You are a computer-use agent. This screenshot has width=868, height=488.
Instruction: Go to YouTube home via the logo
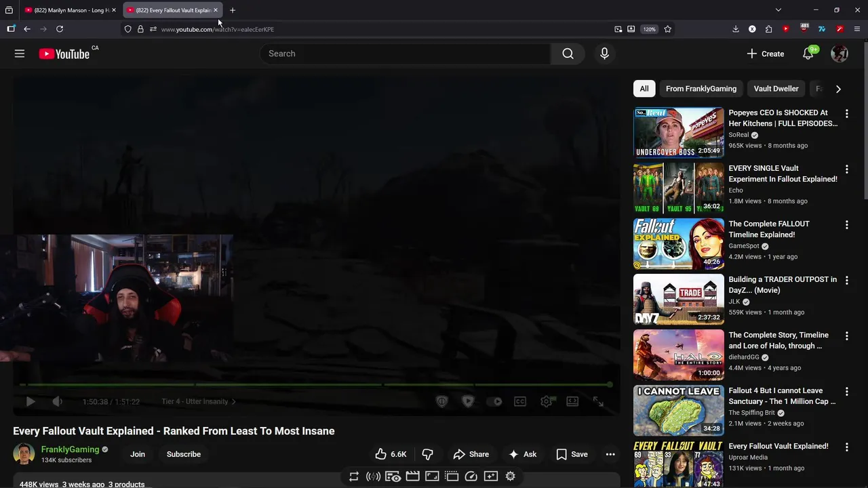pyautogui.click(x=64, y=54)
